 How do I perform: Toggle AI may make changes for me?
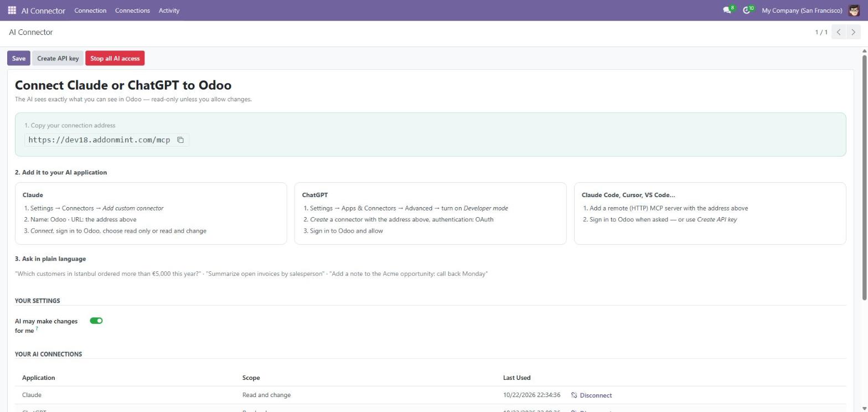coord(96,321)
